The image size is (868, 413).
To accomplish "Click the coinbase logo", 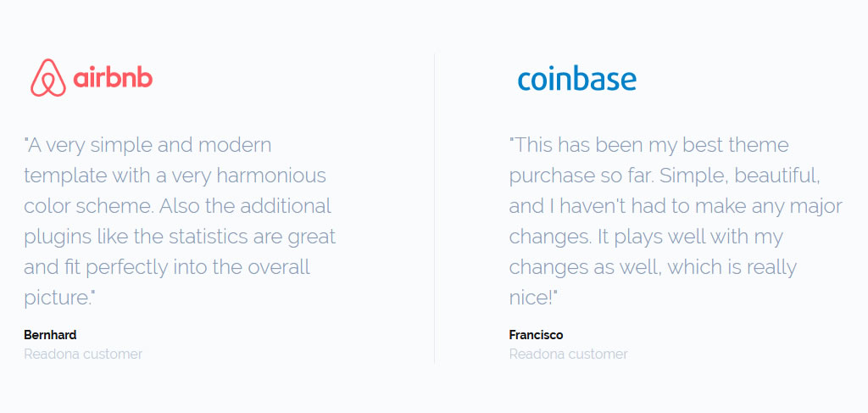I will [576, 80].
